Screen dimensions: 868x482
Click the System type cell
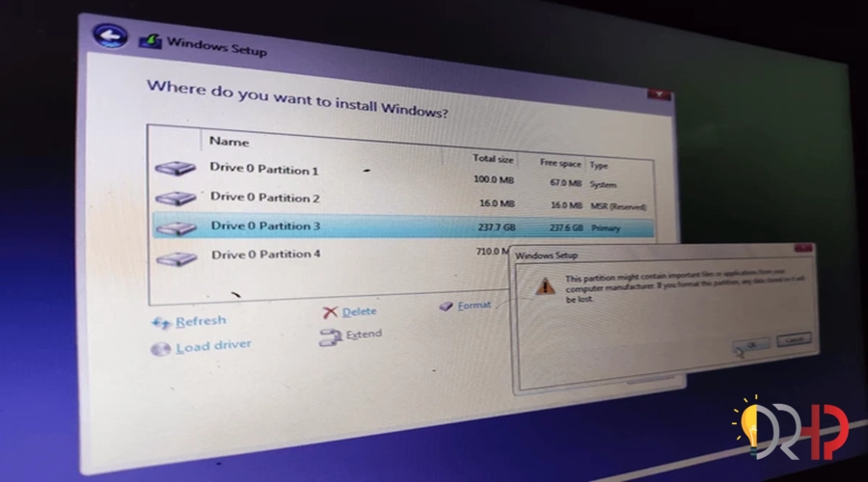[x=603, y=185]
